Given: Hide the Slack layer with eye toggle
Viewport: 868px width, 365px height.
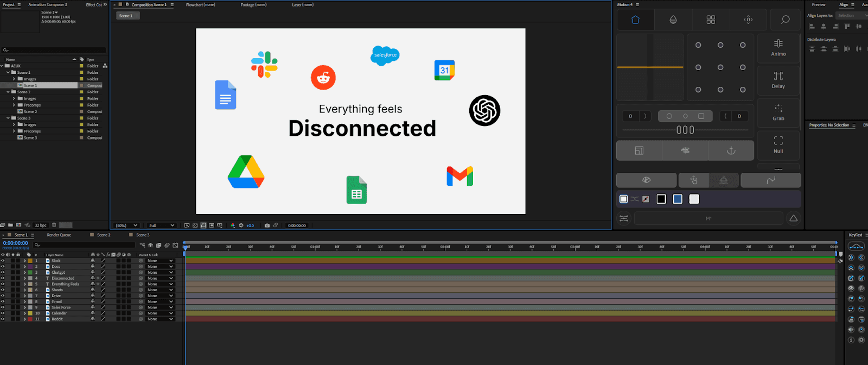Looking at the screenshot, I should (3, 261).
